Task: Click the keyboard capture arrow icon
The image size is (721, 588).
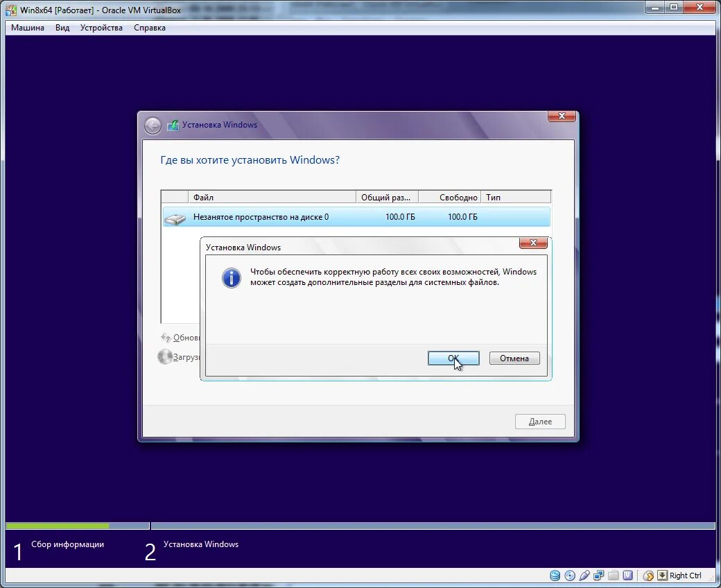Action: [x=662, y=575]
